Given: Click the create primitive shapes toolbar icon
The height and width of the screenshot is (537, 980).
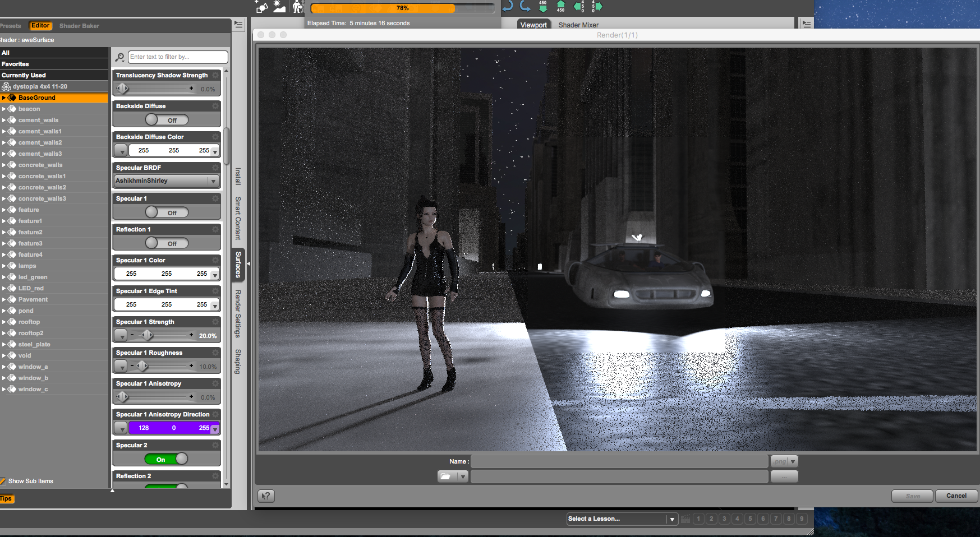Looking at the screenshot, I should pyautogui.click(x=262, y=7).
